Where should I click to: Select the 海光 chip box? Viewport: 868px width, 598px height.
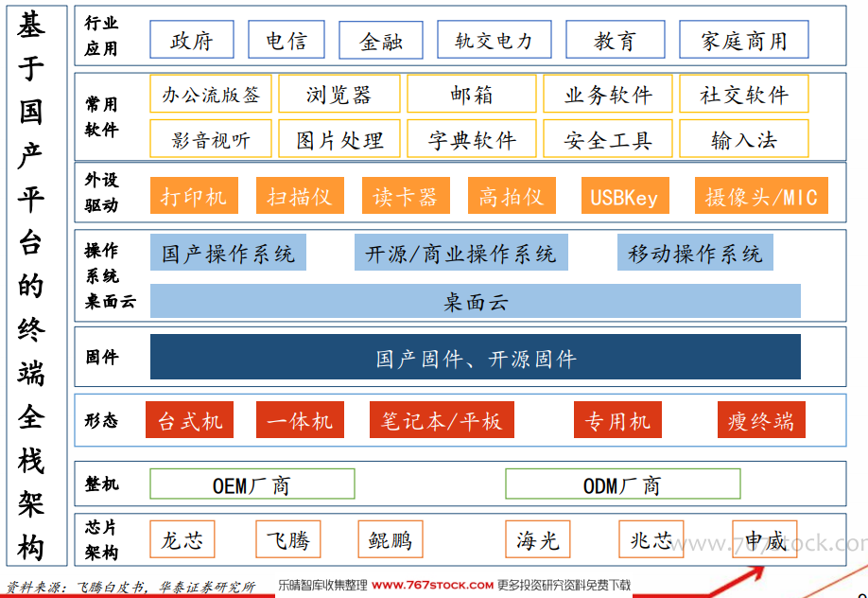[x=537, y=539]
